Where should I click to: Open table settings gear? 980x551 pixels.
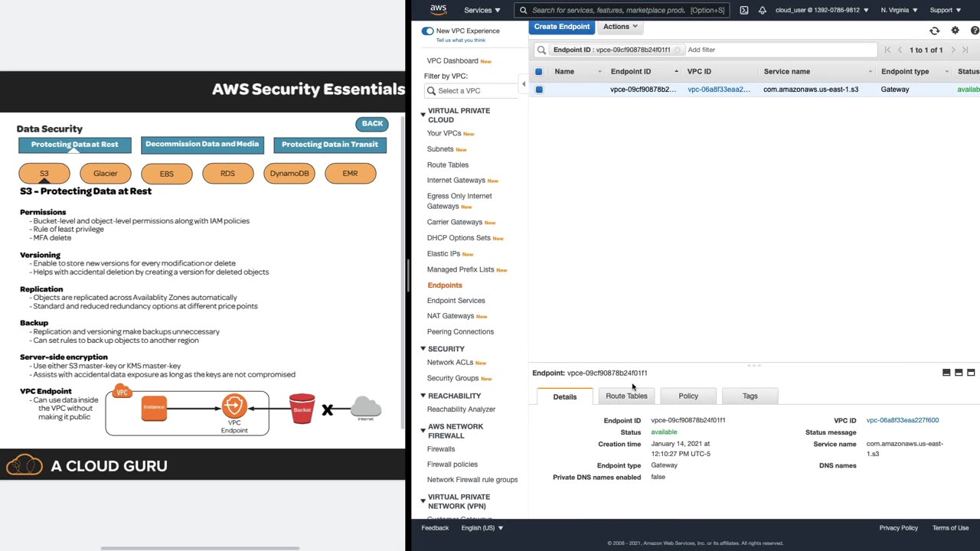click(955, 31)
